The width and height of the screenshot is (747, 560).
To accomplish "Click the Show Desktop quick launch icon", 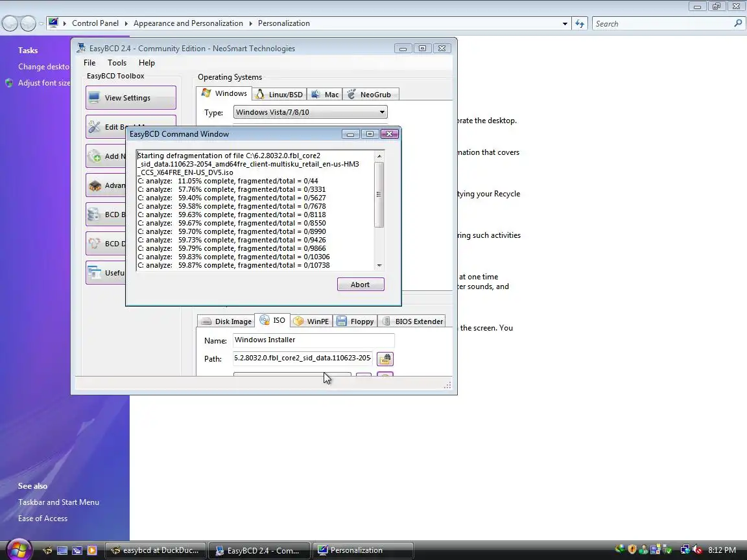I will [62, 550].
